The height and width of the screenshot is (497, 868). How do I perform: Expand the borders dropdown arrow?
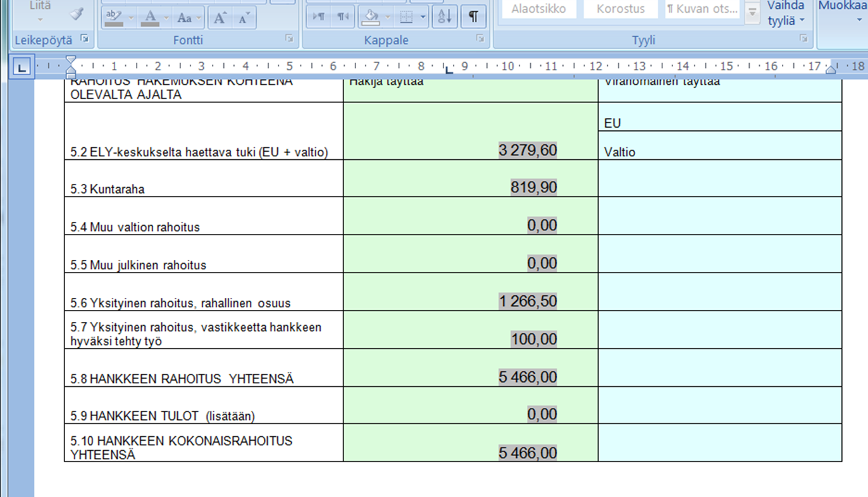click(x=423, y=18)
